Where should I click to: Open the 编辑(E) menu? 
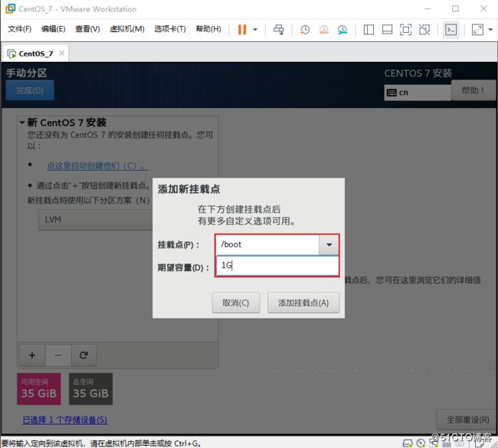tap(54, 29)
